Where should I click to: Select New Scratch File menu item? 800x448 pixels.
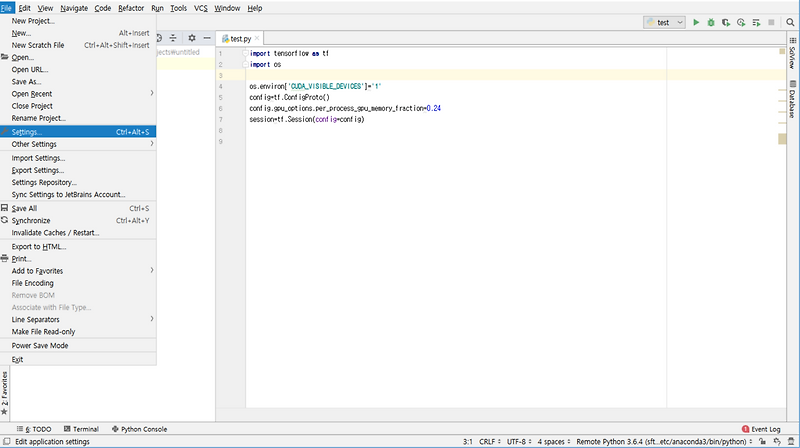point(78,45)
